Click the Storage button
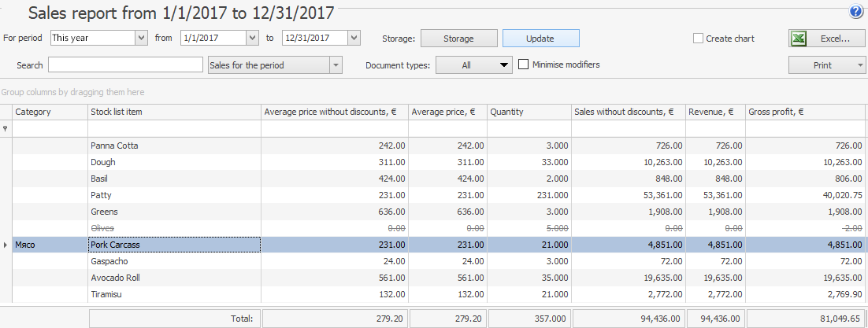Image resolution: width=868 pixels, height=328 pixels. 458,39
